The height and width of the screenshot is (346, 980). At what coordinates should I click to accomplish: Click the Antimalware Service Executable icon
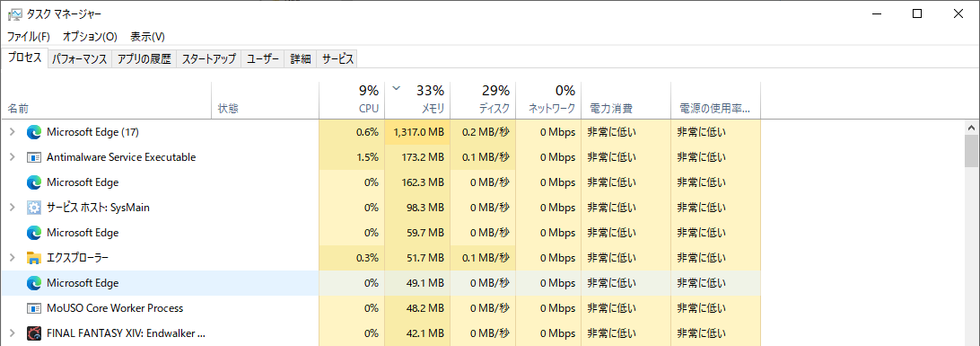point(34,157)
